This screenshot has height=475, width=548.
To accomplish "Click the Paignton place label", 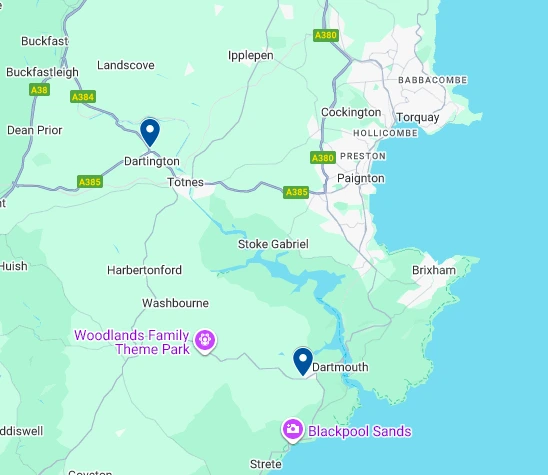I will tap(361, 179).
